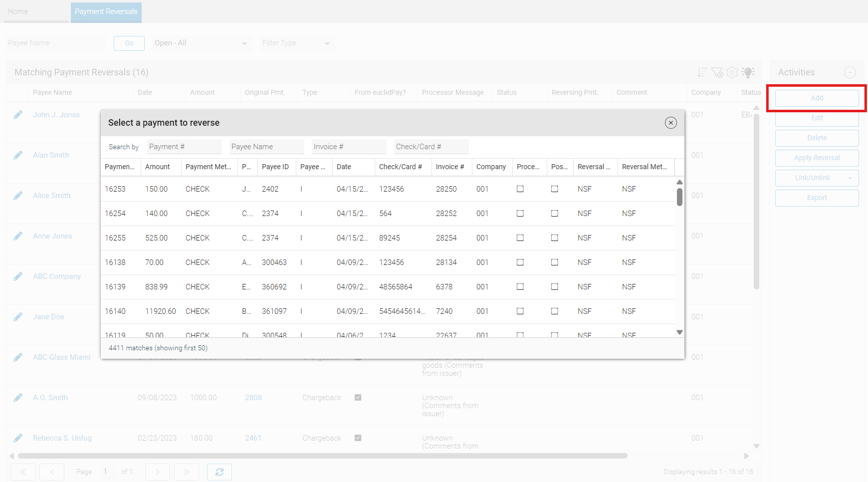This screenshot has width=868, height=482.
Task: Go to next page button
Action: click(158, 472)
